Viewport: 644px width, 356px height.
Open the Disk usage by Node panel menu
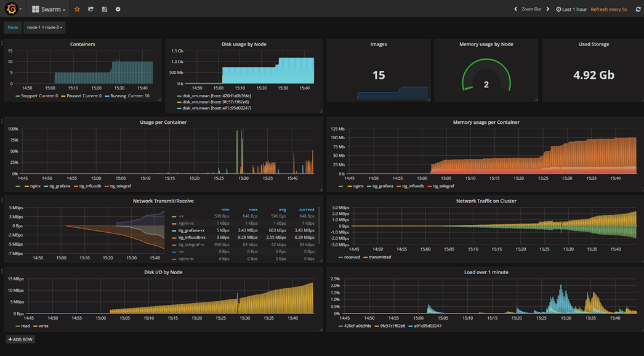(x=244, y=44)
